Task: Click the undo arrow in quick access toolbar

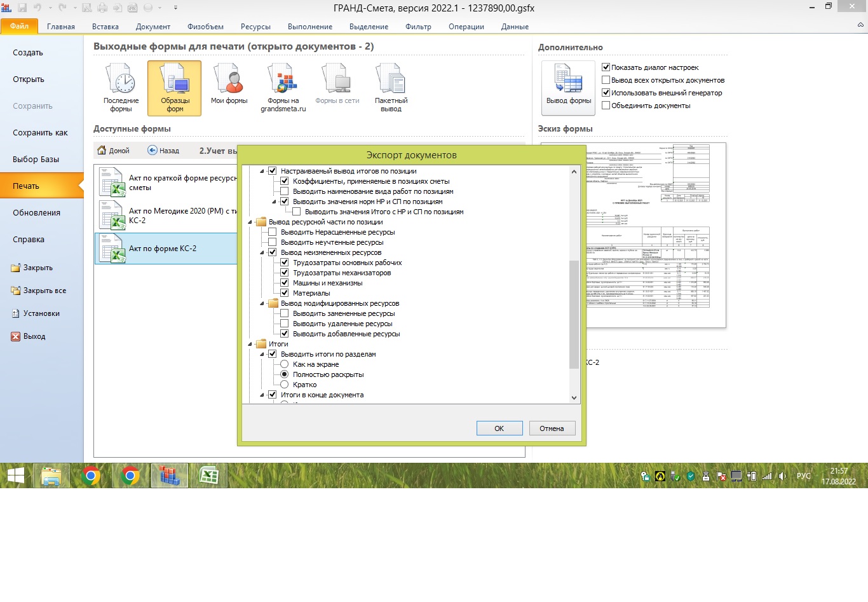Action: [x=37, y=8]
